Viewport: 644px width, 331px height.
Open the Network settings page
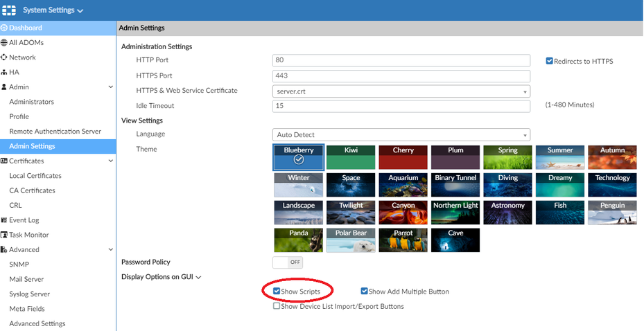[x=58, y=57]
